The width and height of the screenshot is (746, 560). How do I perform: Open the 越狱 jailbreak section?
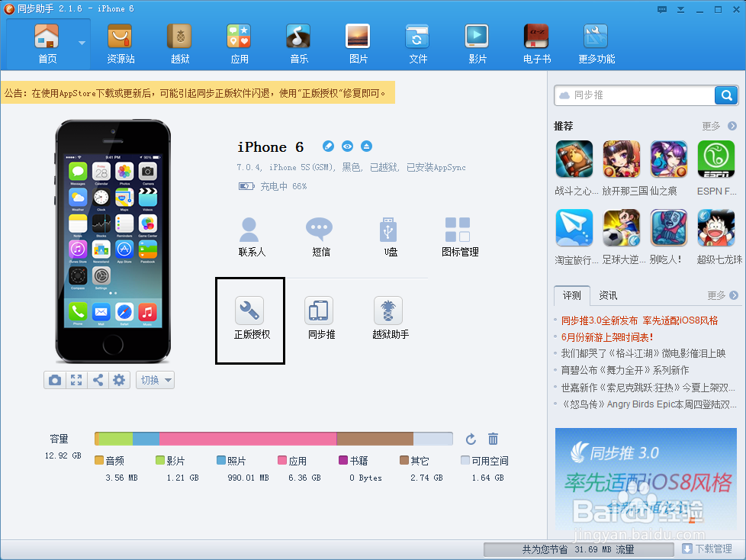tap(180, 44)
